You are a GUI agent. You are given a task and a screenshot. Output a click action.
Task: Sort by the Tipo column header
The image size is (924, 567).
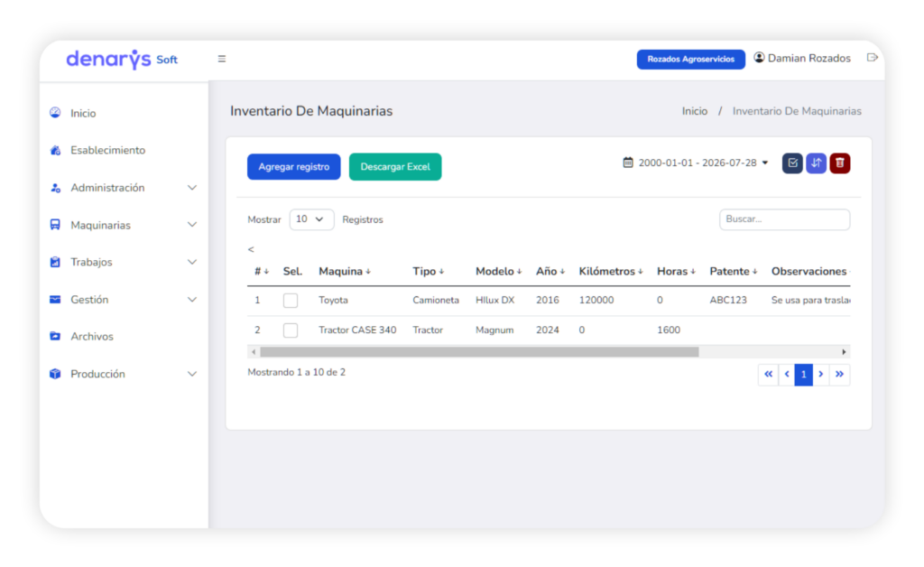[x=429, y=271]
